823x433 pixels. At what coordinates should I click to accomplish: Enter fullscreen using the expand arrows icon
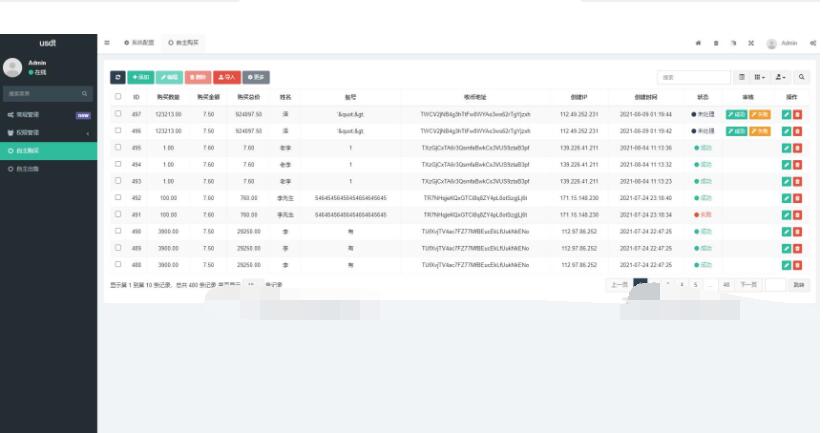[x=750, y=44]
